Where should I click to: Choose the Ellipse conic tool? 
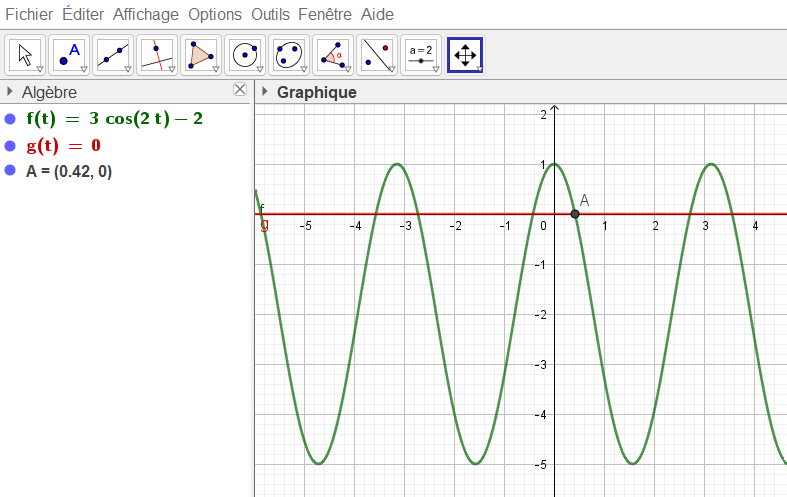tap(289, 55)
